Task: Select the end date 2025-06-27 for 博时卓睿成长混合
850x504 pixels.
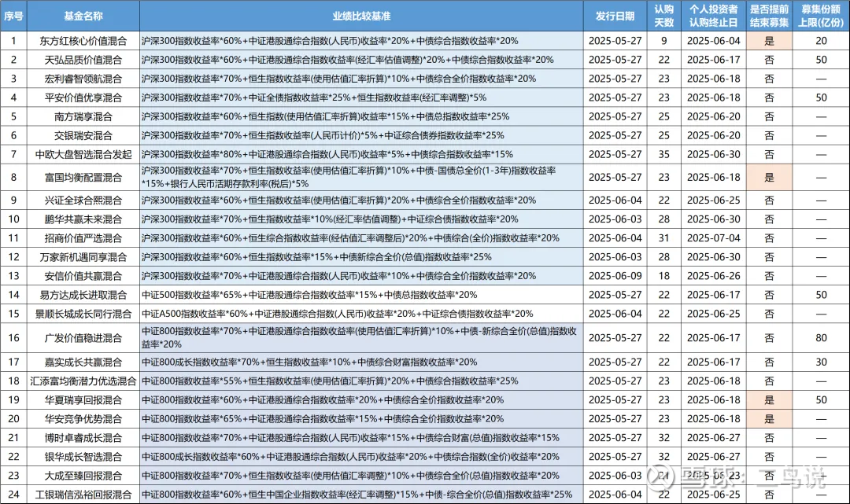Action: (x=713, y=438)
